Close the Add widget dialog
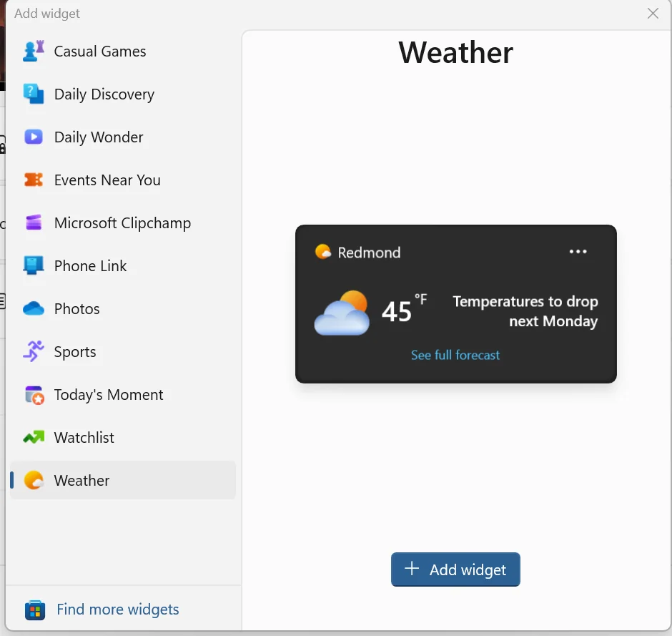Image resolution: width=672 pixels, height=636 pixels. coord(653,14)
